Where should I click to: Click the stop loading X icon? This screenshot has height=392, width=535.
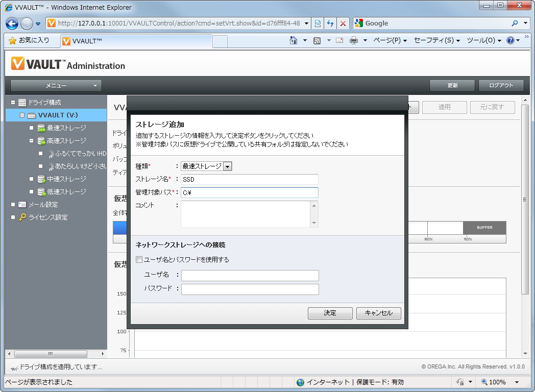point(343,23)
